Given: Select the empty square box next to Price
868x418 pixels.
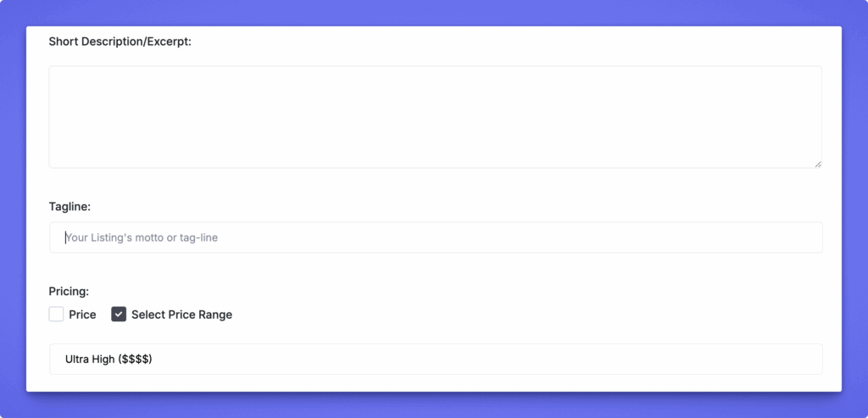Looking at the screenshot, I should point(57,315).
